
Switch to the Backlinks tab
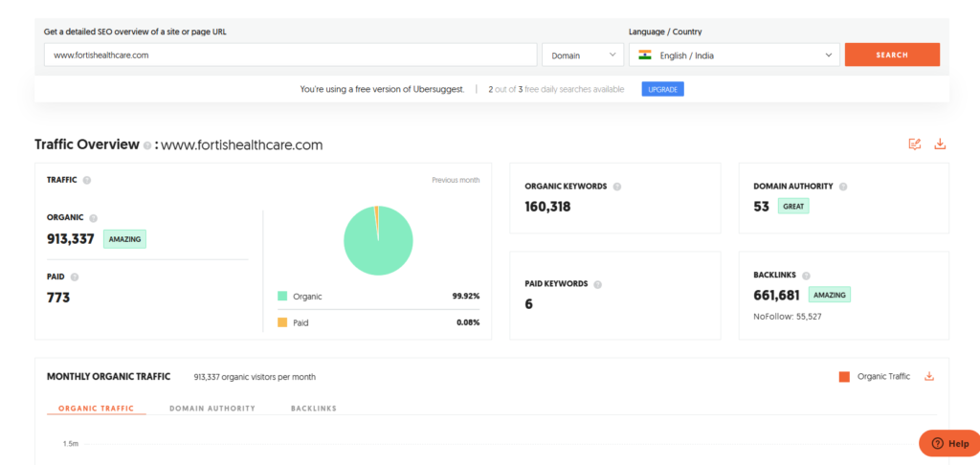[x=313, y=409]
